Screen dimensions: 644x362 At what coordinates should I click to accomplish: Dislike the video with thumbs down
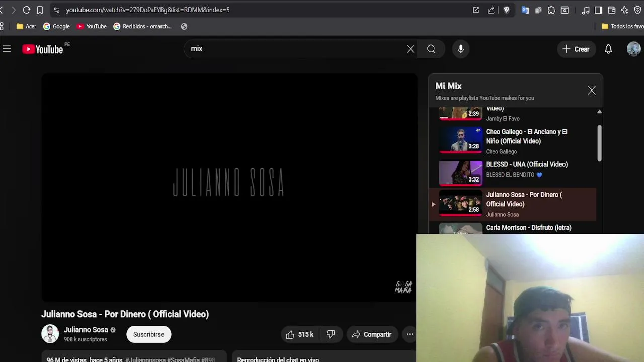click(x=331, y=334)
